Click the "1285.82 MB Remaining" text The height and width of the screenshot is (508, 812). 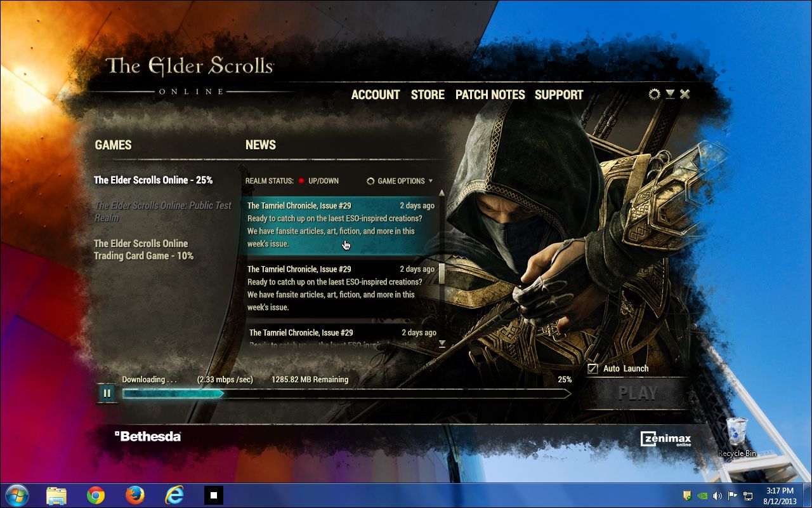[x=310, y=380]
